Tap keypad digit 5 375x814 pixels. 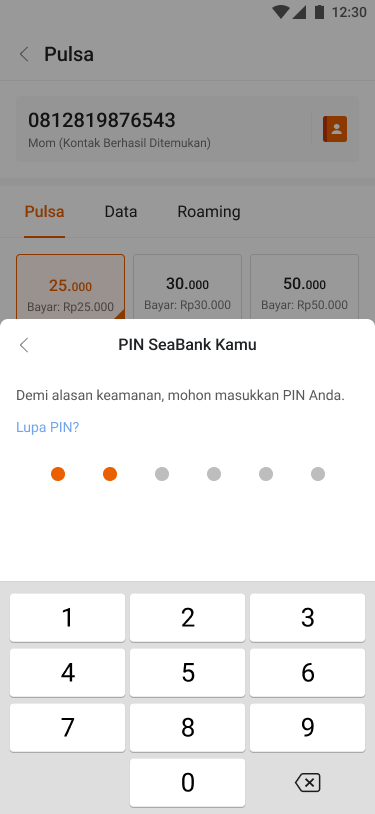[188, 673]
